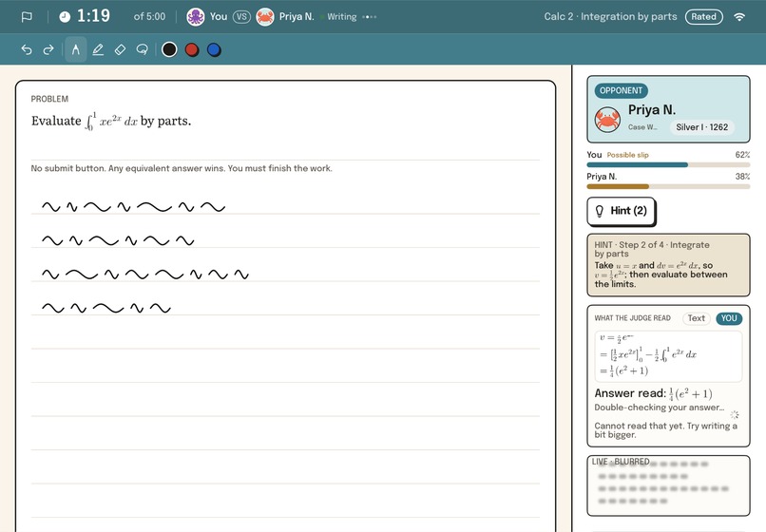Click Priya N.'s 38% progress bar
The height and width of the screenshot is (532, 766).
[x=668, y=186]
